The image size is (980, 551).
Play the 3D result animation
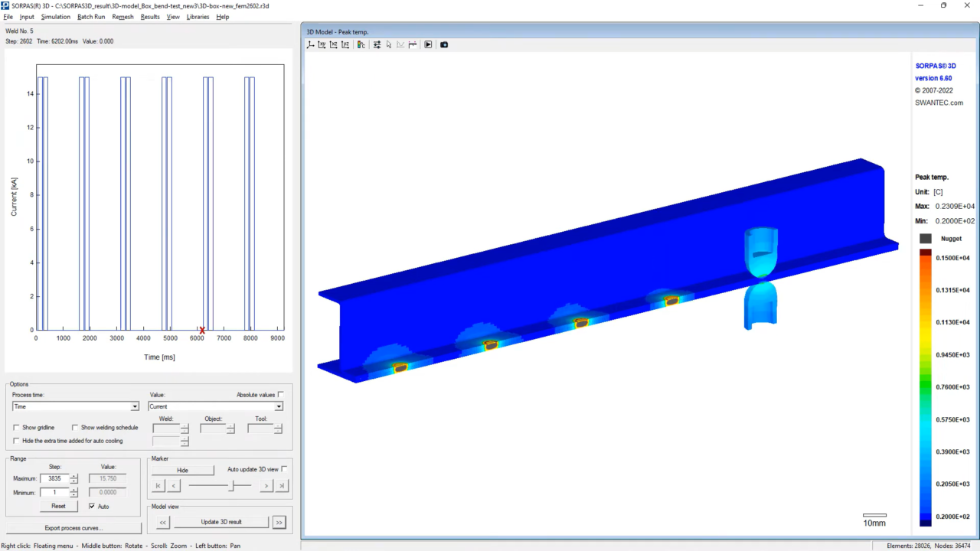[x=428, y=44]
